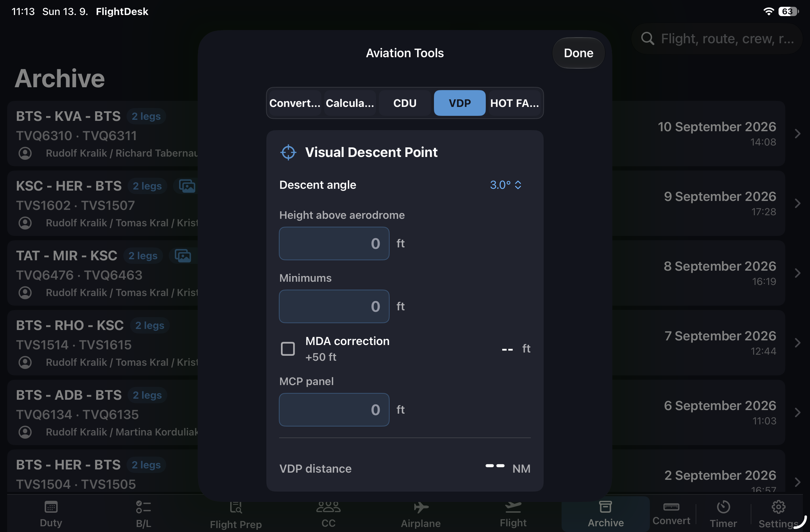Click the Minimums input field
Screen dimensions: 810x532
coord(334,306)
